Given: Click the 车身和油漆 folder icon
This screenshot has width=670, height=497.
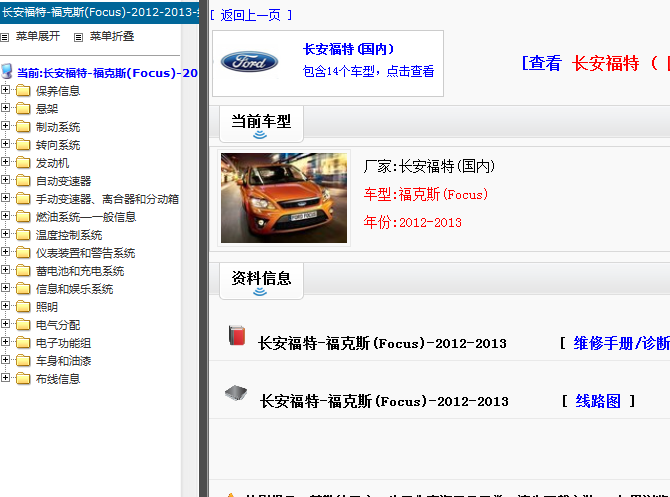Looking at the screenshot, I should point(23,361).
